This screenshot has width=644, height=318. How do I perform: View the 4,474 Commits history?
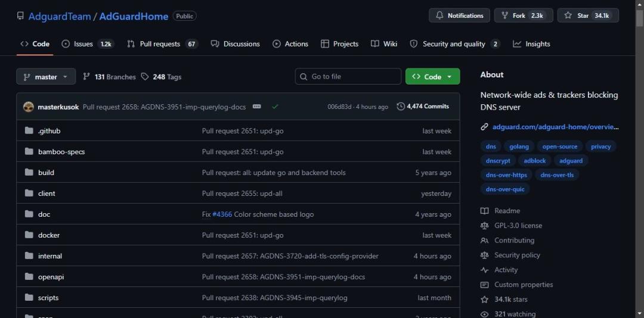pos(423,106)
